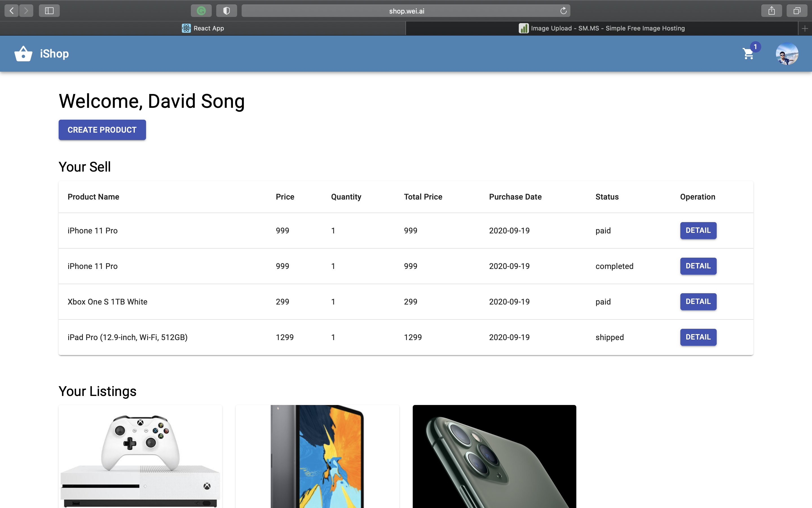812x508 pixels.
Task: Click the Total Price column header
Action: click(x=423, y=197)
